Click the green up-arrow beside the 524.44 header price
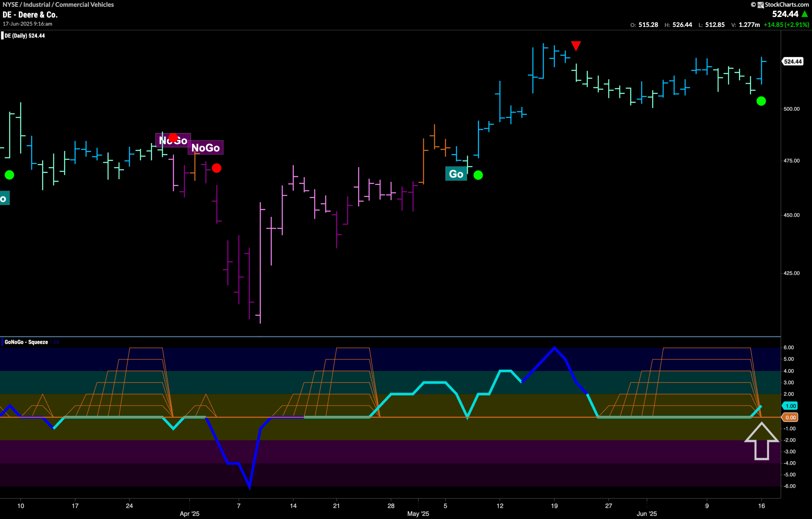The height and width of the screenshot is (519, 812). (x=805, y=14)
